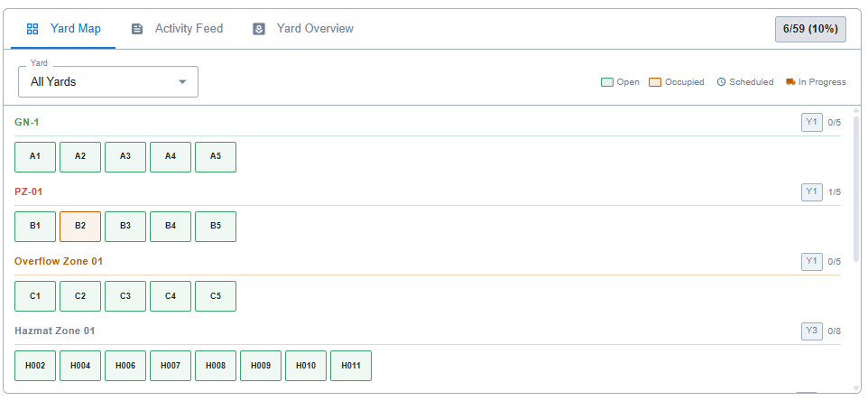Select occupied spot B2
Viewport: 868px width, 401px height.
[x=80, y=226]
